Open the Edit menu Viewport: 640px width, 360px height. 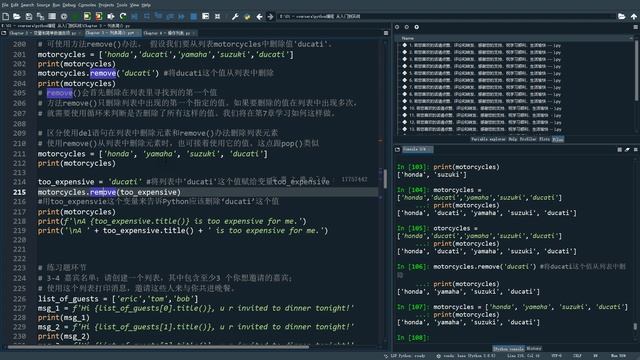[x=15, y=5]
